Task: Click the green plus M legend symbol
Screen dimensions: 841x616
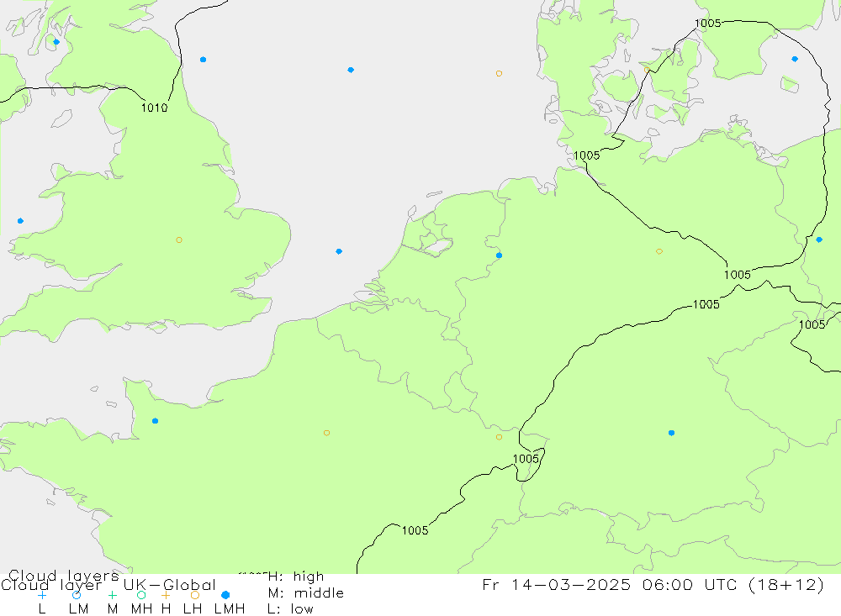Action: click(112, 595)
